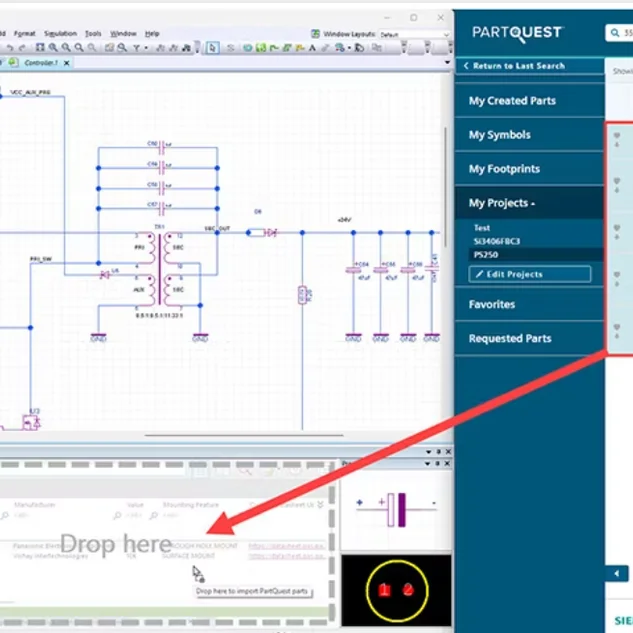Click the Undo arrow icon in toolbar
This screenshot has height=633, width=633.
tap(10, 48)
